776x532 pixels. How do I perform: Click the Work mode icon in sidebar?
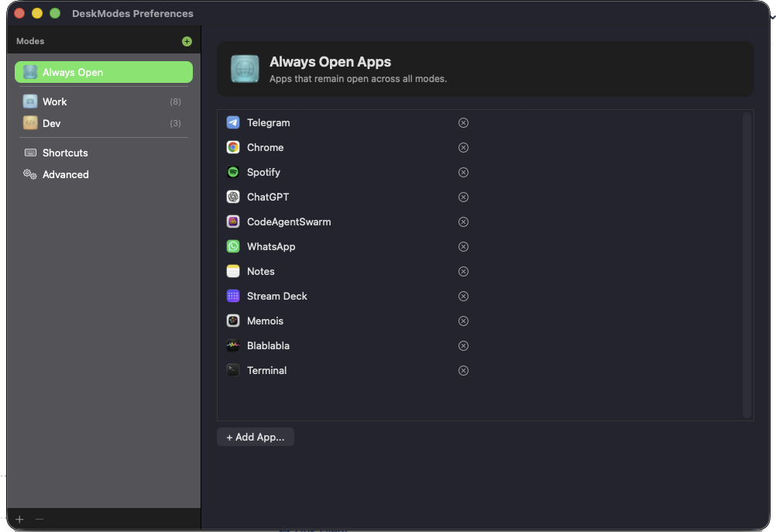click(x=30, y=101)
